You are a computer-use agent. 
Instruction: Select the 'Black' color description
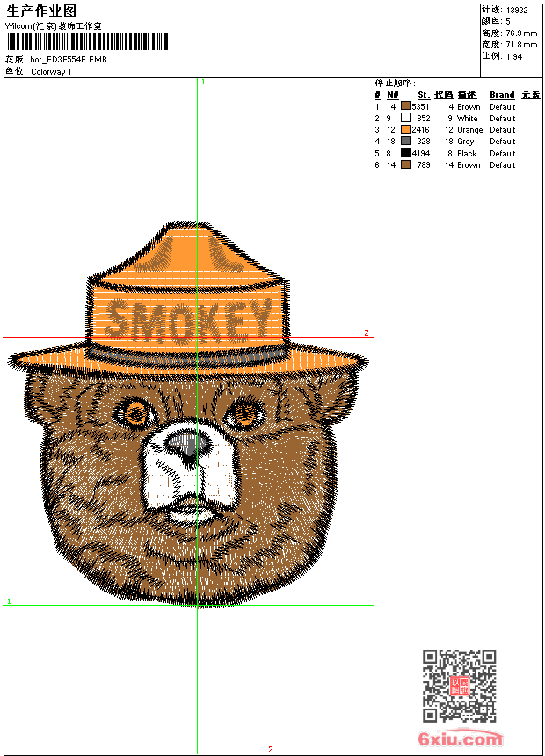tap(467, 153)
